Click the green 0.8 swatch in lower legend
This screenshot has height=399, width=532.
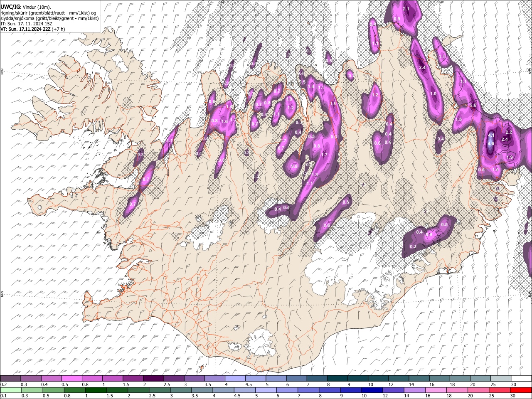[x=74, y=390]
